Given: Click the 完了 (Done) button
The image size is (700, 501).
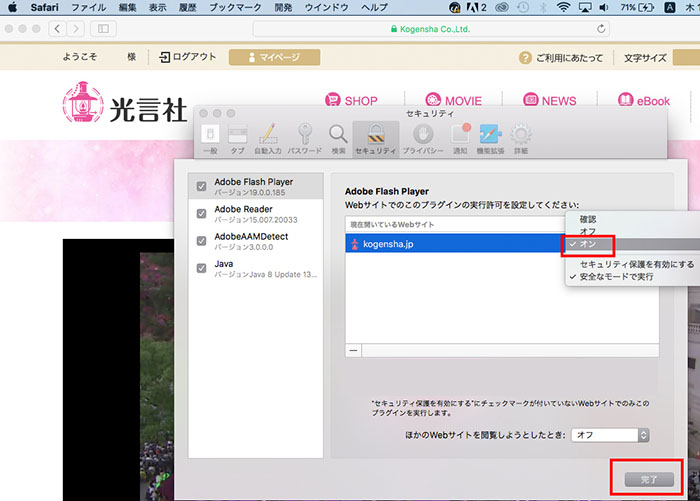Looking at the screenshot, I should tap(649, 480).
